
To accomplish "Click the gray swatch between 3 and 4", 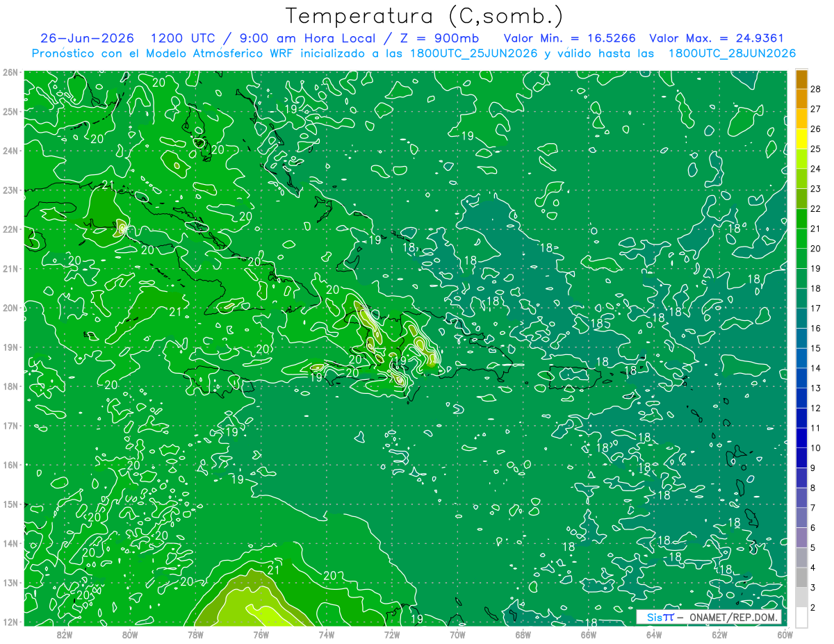I will tap(801, 578).
